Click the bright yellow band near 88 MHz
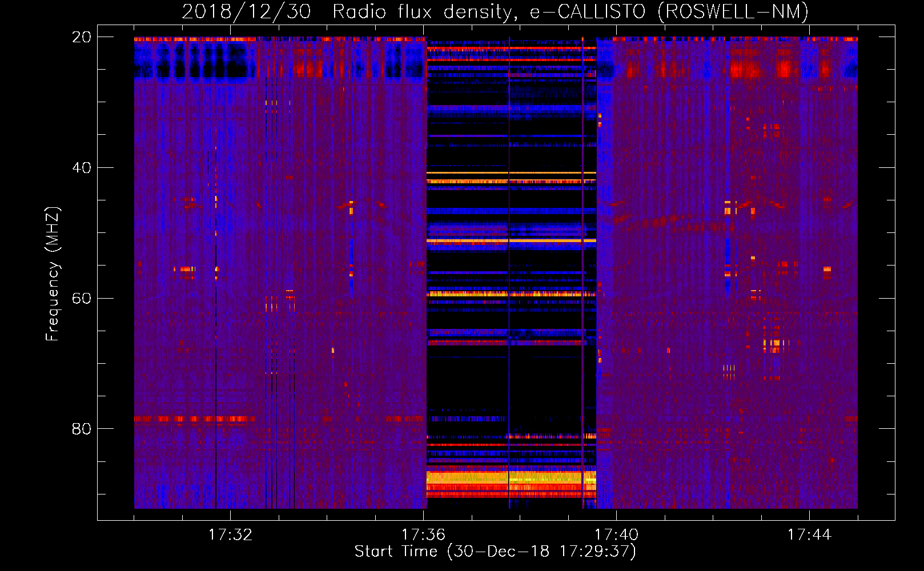This screenshot has width=924, height=571. (511, 478)
